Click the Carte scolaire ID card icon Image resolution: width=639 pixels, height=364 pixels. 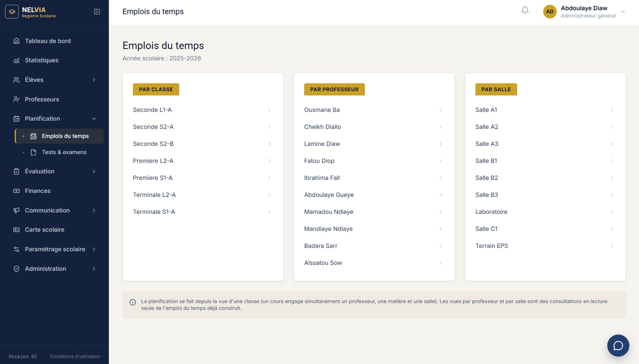pyautogui.click(x=16, y=230)
